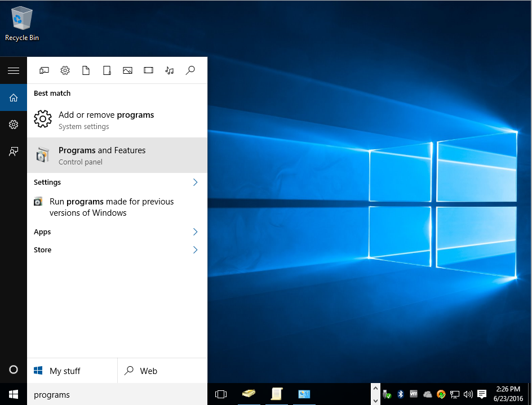Filter search results by Settings gear icon
532x405 pixels.
65,70
